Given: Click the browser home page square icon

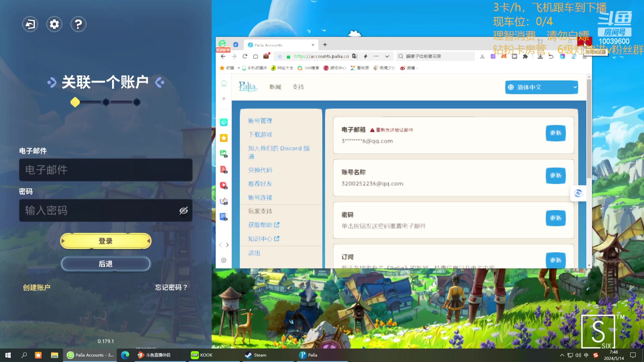Looking at the screenshot, I should (256, 56).
